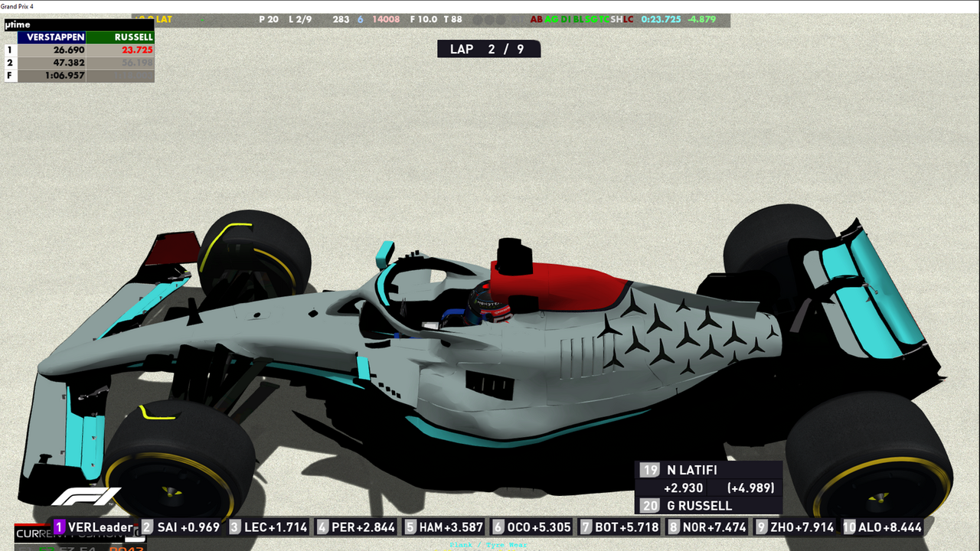Click the DI driving aid indicator
Image resolution: width=980 pixels, height=551 pixels.
tap(565, 19)
